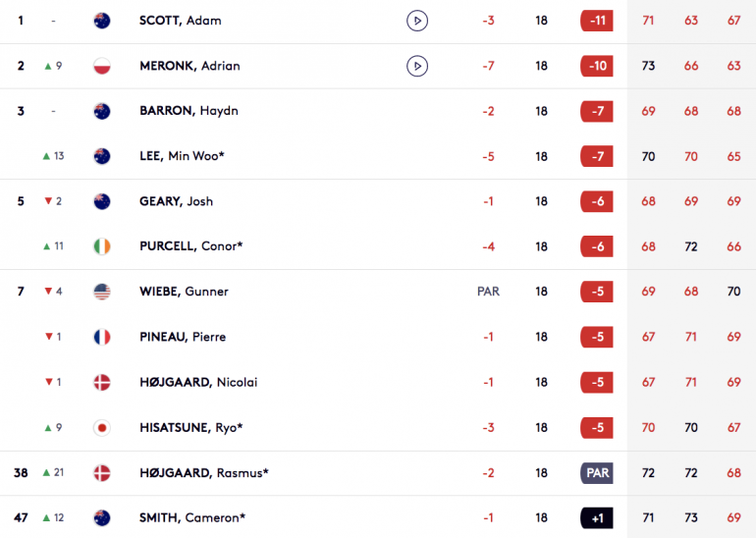Image resolution: width=756 pixels, height=538 pixels.
Task: Play Adam Scott's highlights video
Action: (417, 21)
